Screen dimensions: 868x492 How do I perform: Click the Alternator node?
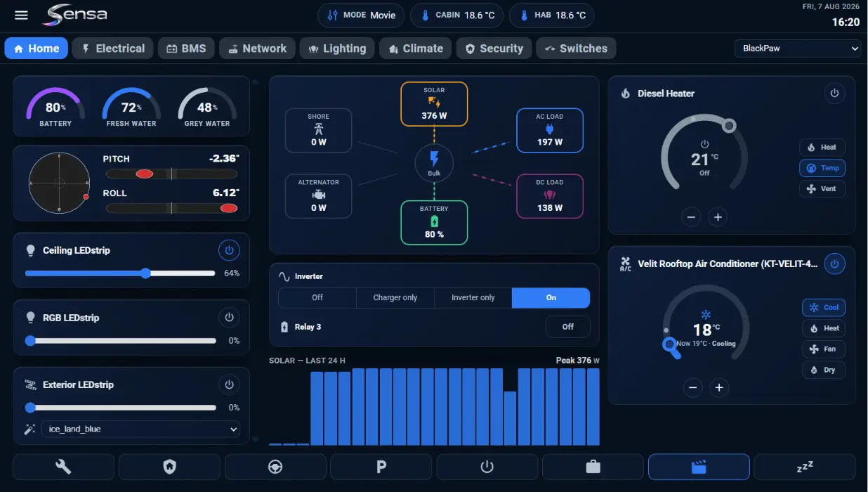coord(318,196)
